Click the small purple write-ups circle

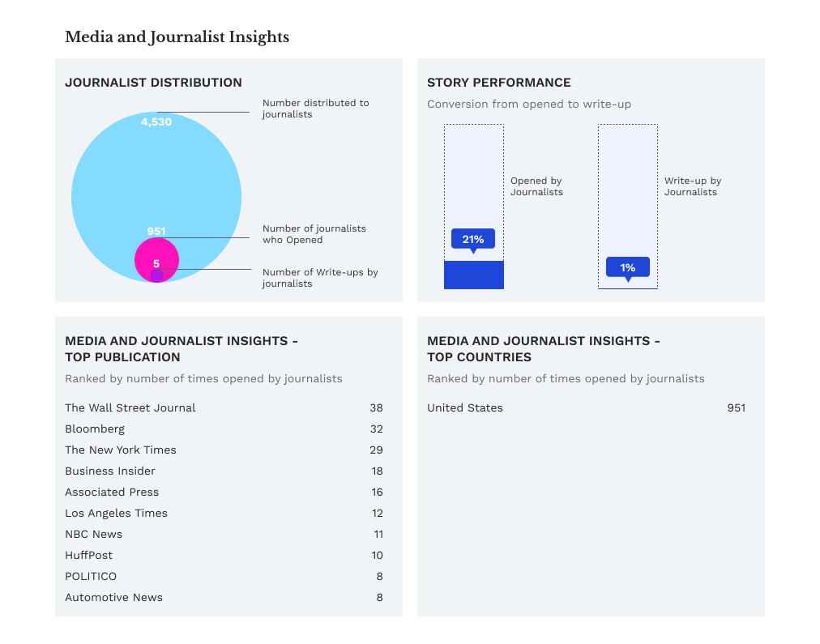(x=156, y=275)
